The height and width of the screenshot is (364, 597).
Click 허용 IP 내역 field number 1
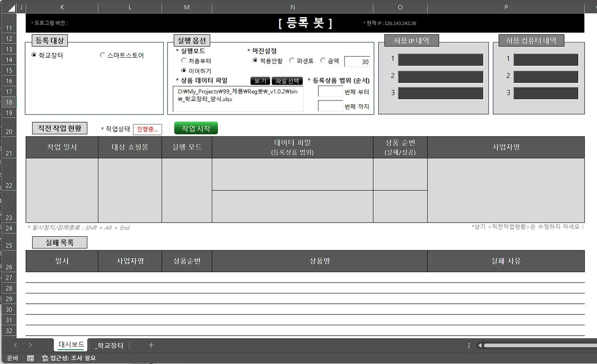(440, 60)
